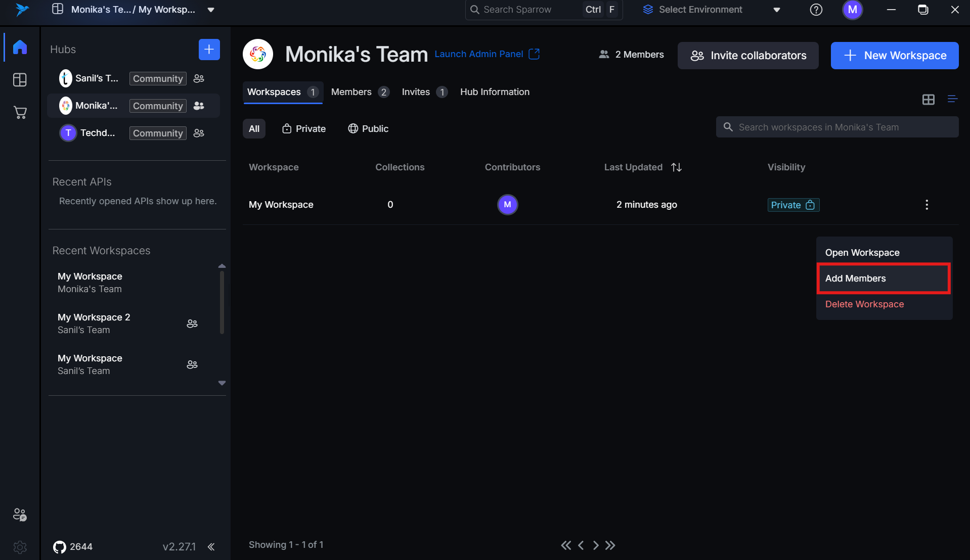Open the community support icon in sidebar
Viewport: 970px width, 560px height.
pos(20,515)
